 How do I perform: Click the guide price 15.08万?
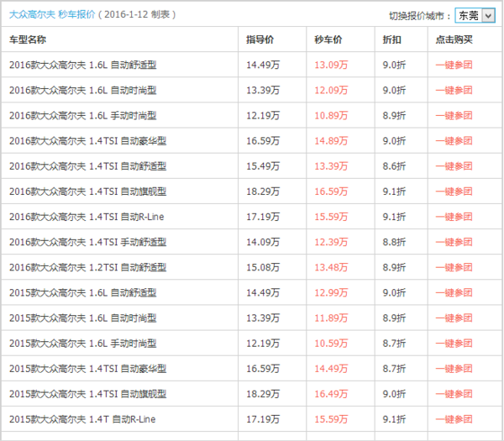(x=263, y=267)
